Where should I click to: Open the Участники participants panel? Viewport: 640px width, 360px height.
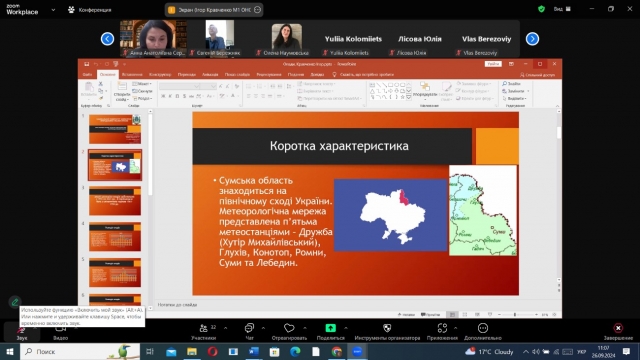tap(203, 328)
